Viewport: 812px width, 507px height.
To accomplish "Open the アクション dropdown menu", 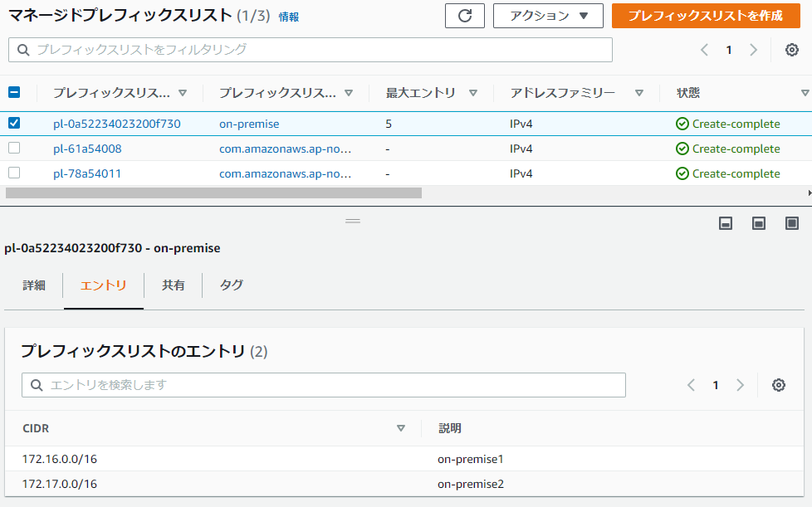I will point(548,16).
